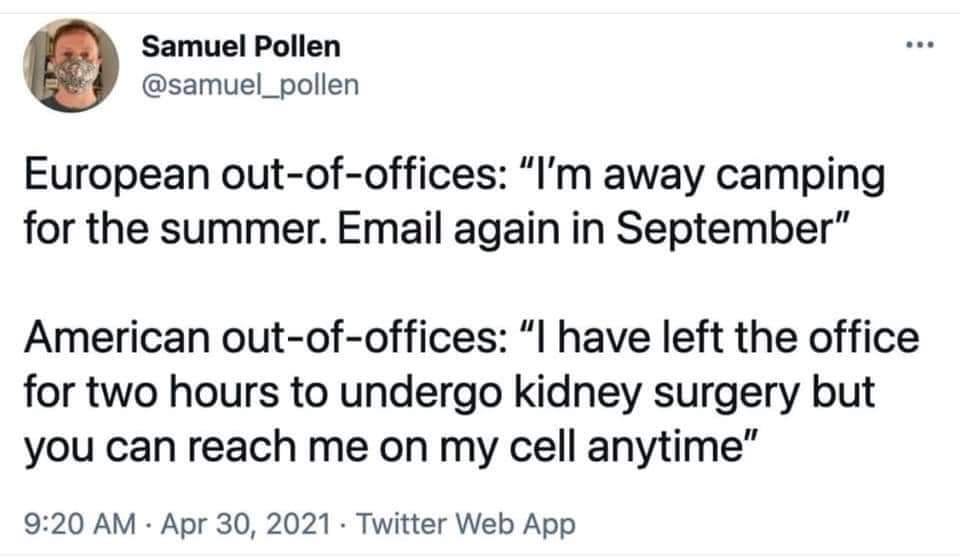Image resolution: width=960 pixels, height=558 pixels.
Task: Open the Samuel Pollen display name link
Action: click(241, 47)
